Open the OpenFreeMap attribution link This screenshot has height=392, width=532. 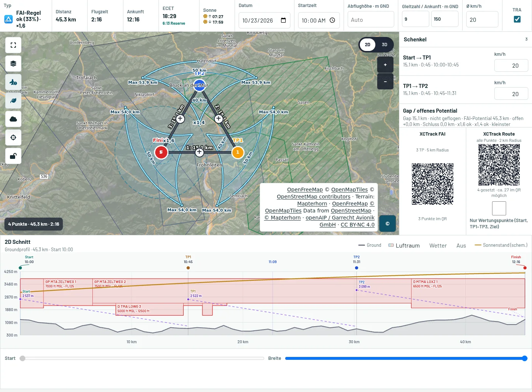pyautogui.click(x=305, y=190)
